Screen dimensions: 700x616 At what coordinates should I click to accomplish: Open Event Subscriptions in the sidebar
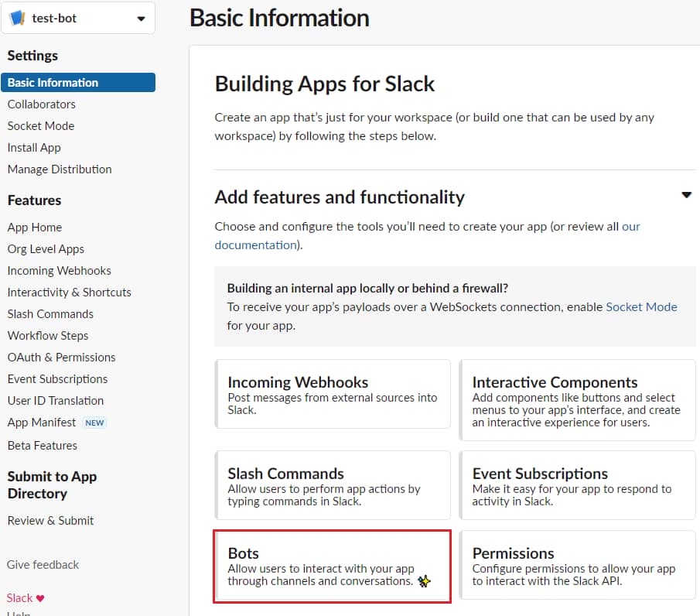57,378
